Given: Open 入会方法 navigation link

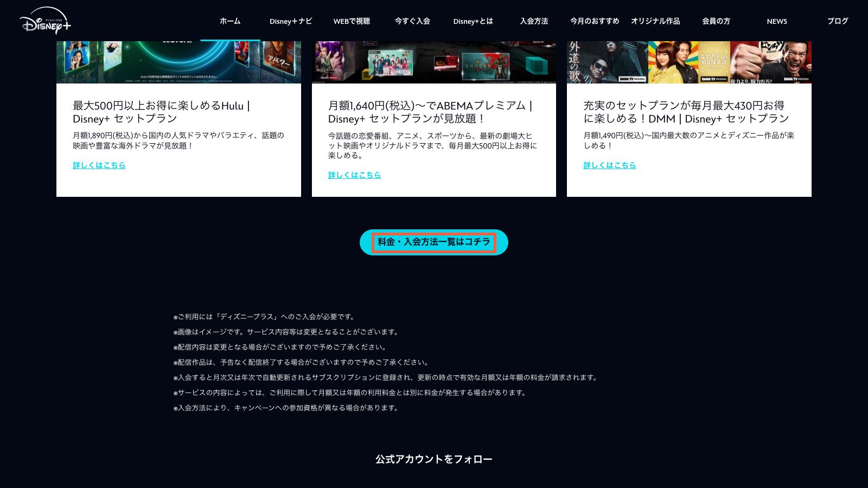Looking at the screenshot, I should (x=534, y=21).
